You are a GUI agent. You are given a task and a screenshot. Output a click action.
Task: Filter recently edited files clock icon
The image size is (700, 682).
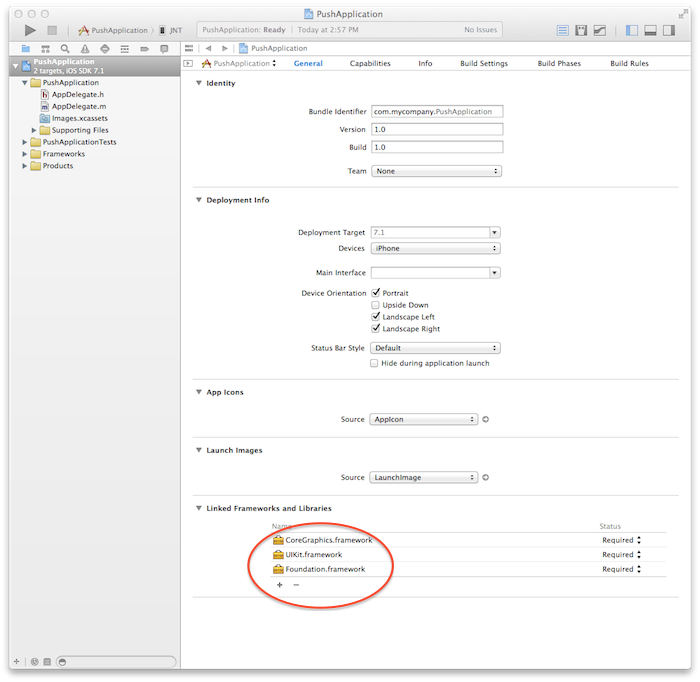pos(34,661)
